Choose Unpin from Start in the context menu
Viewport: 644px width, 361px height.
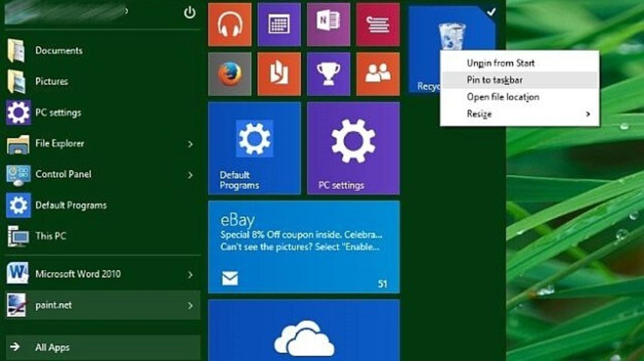click(520, 63)
